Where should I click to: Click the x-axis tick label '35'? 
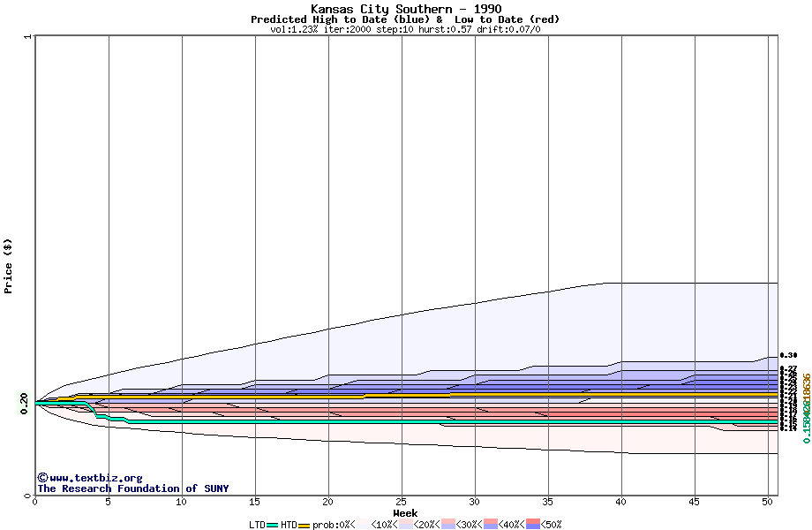548,502
